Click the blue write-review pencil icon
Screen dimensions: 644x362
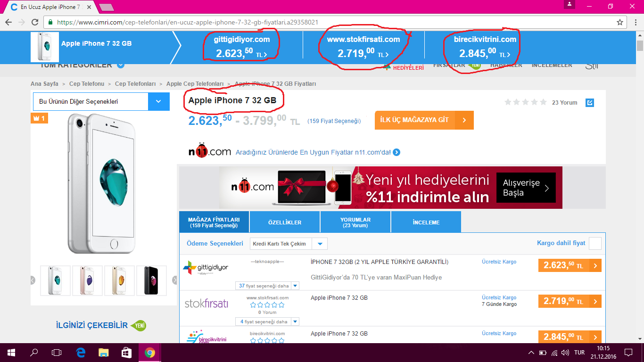tap(589, 102)
